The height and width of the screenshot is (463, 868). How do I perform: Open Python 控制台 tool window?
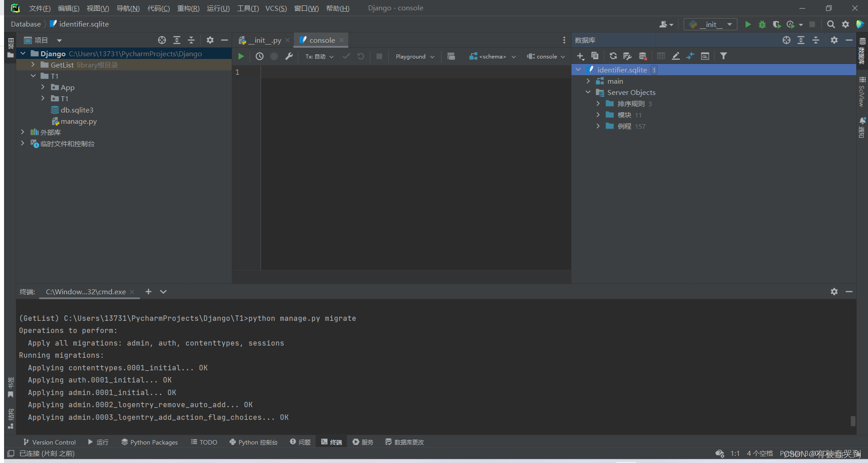[253, 442]
